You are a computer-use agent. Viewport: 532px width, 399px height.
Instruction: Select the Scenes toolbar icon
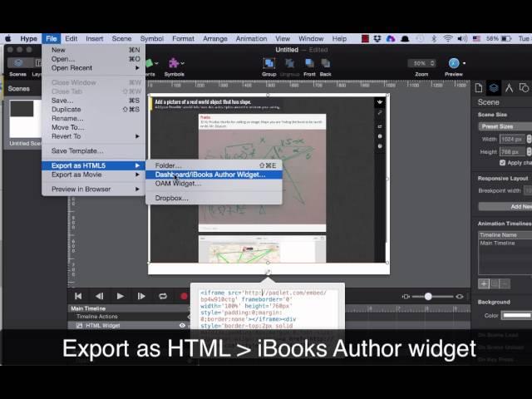[x=18, y=63]
